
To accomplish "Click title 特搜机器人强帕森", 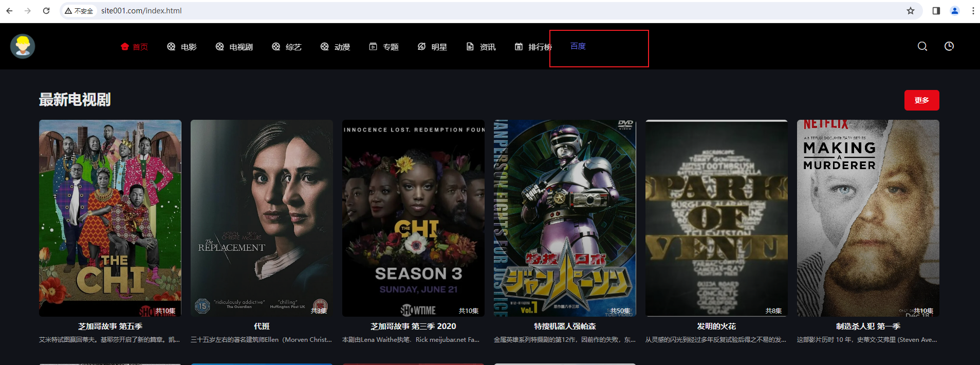I will [x=565, y=326].
